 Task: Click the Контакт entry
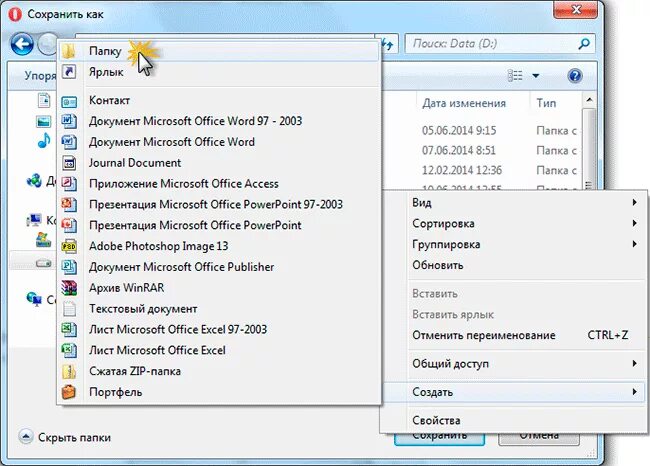pos(219,100)
